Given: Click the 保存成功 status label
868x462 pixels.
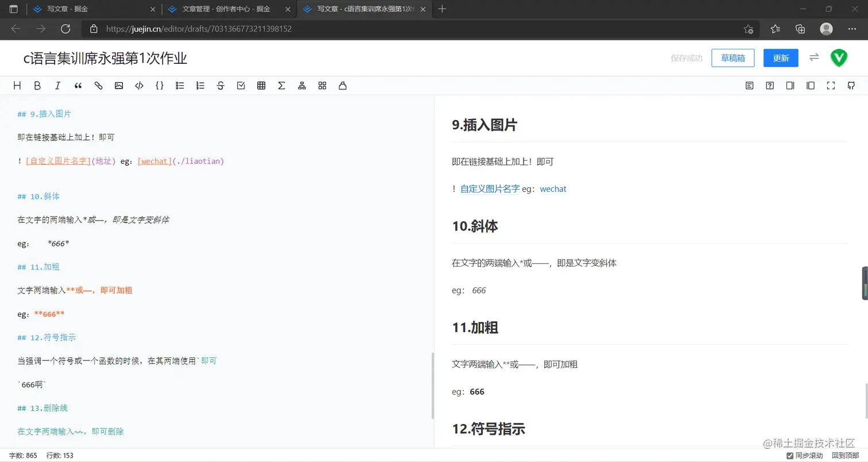Looking at the screenshot, I should click(x=687, y=57).
